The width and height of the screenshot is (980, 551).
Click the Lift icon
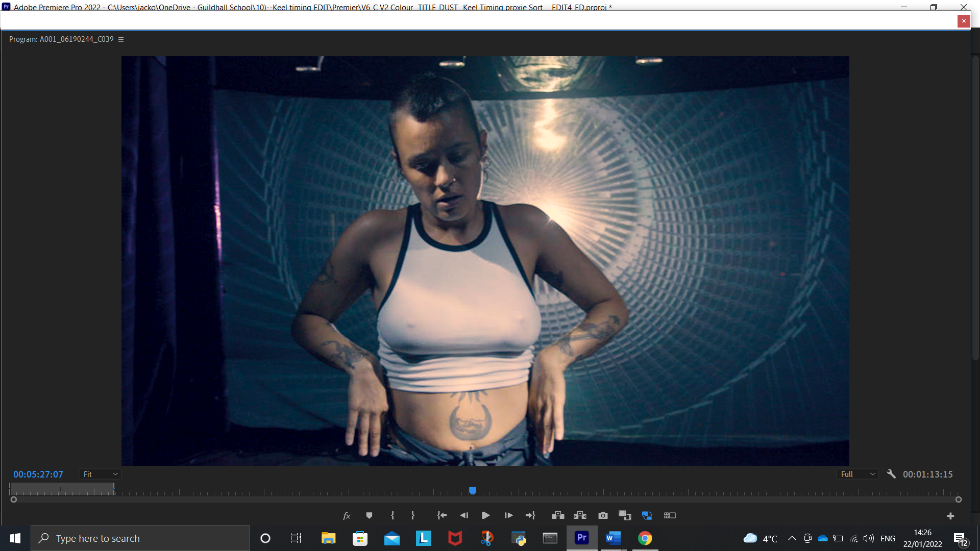point(558,516)
